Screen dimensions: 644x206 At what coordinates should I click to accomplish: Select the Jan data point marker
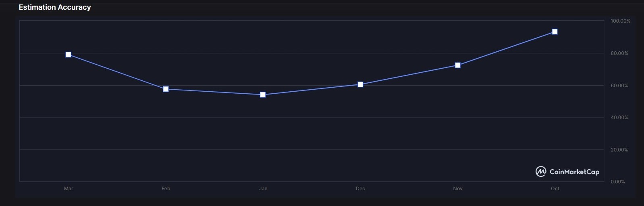(x=263, y=95)
